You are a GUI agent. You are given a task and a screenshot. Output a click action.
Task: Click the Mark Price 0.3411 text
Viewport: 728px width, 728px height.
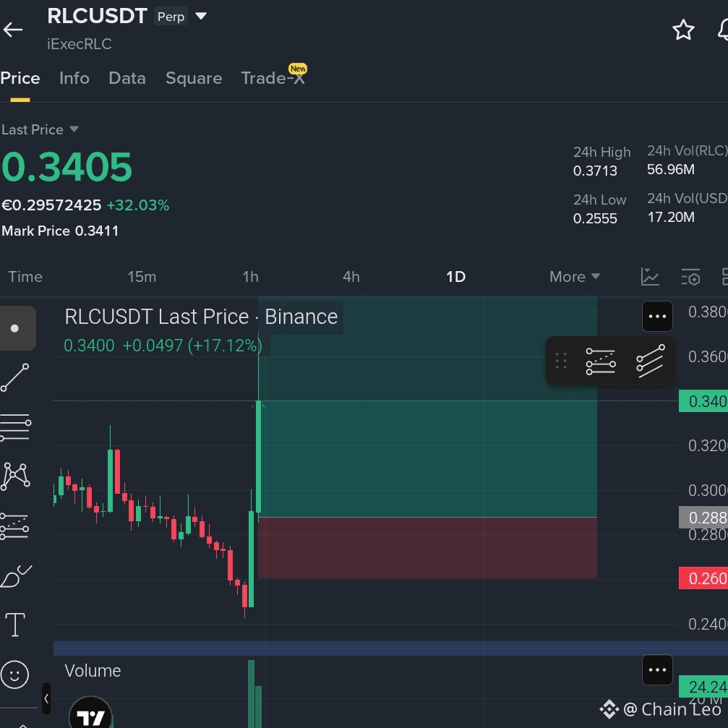[60, 231]
